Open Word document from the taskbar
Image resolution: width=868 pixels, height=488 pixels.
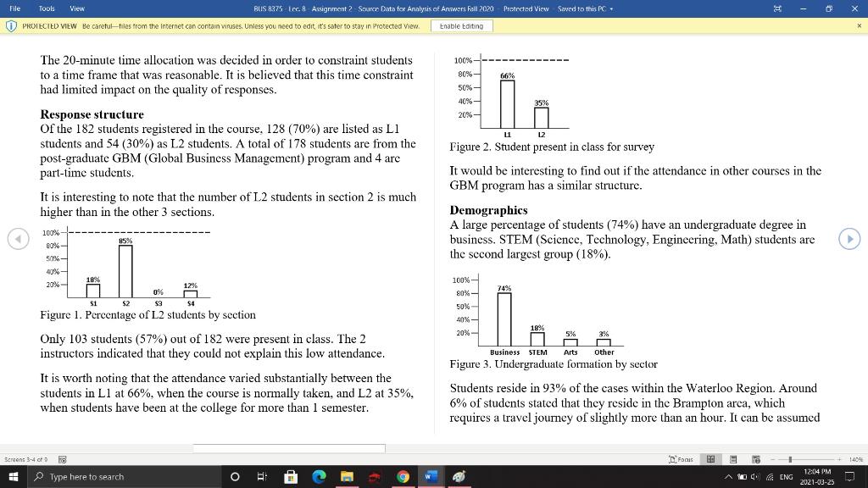(x=431, y=476)
